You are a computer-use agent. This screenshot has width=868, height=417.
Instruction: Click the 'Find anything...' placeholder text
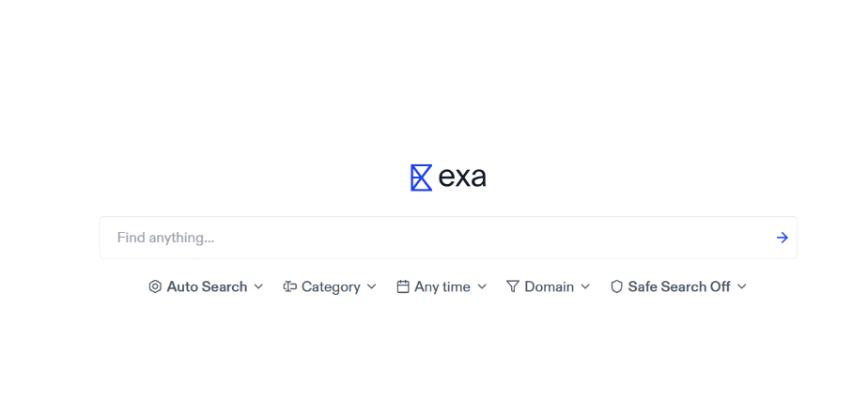(165, 238)
